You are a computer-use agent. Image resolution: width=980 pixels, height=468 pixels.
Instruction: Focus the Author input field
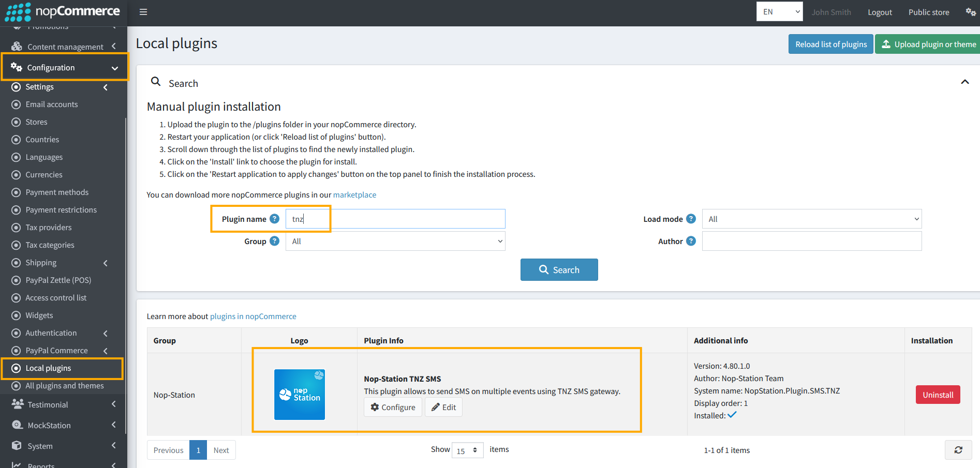coord(812,241)
